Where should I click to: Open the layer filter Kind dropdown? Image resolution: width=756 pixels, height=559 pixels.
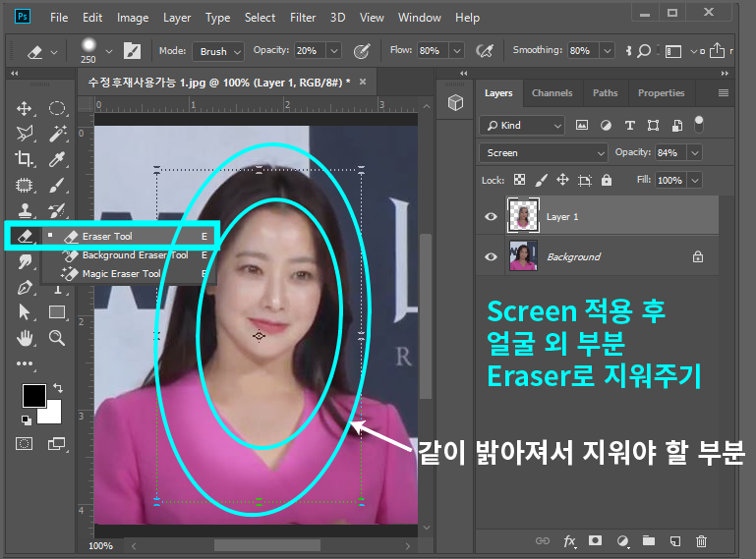click(x=522, y=126)
